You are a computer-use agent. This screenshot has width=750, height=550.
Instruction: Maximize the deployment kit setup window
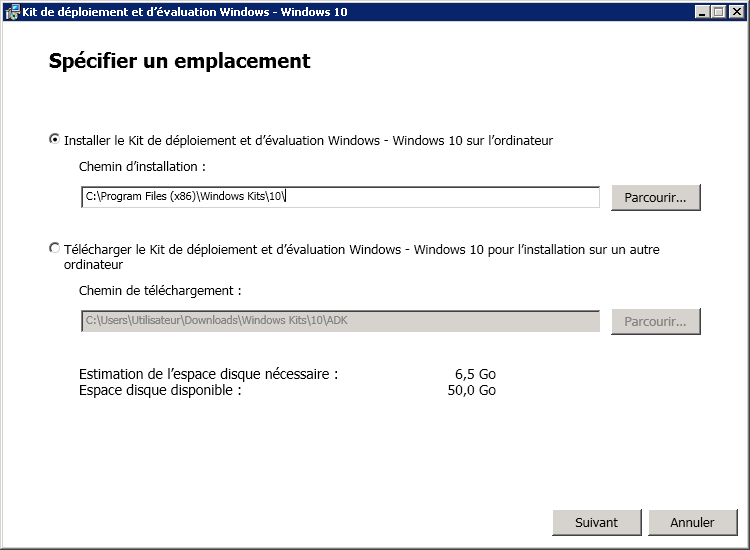pyautogui.click(x=719, y=11)
